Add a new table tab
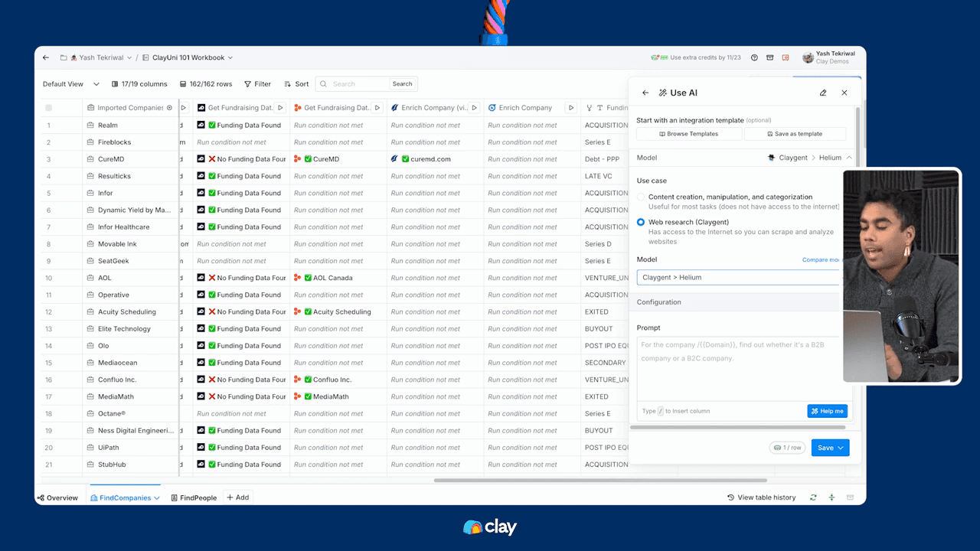Image resolution: width=980 pixels, height=551 pixels. click(x=238, y=497)
